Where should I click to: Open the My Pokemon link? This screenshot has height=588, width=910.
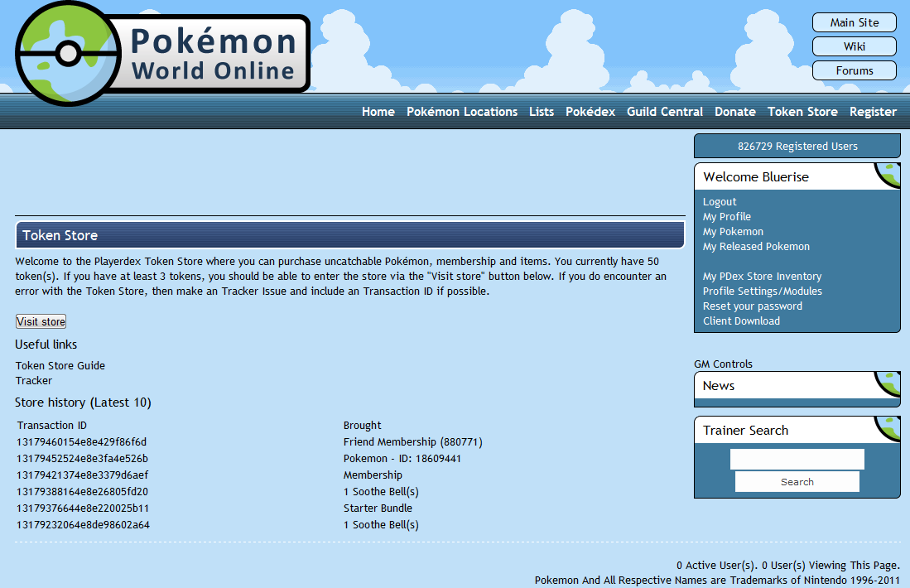point(733,232)
